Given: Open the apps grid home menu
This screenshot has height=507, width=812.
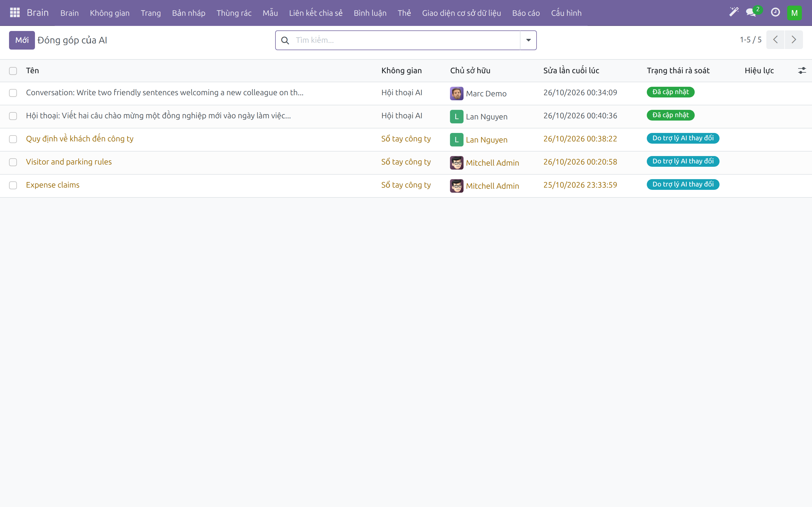Looking at the screenshot, I should [x=15, y=13].
